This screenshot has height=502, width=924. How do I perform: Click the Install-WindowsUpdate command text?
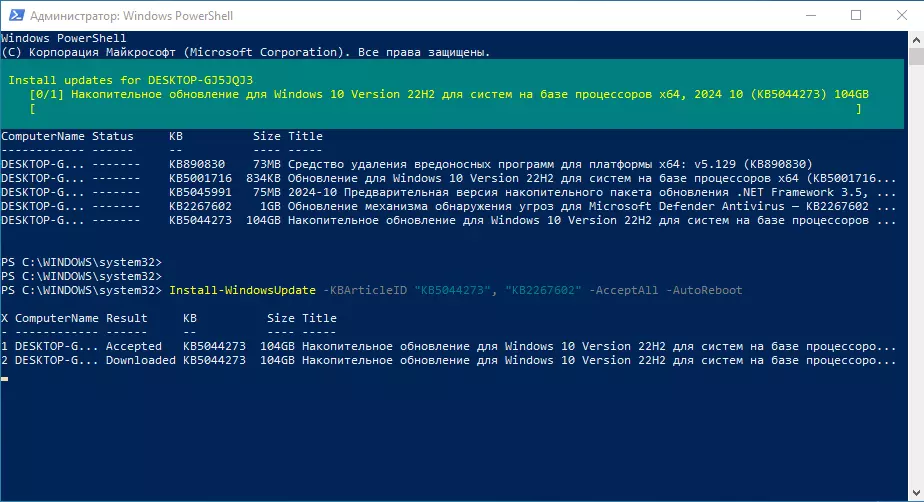point(243,290)
